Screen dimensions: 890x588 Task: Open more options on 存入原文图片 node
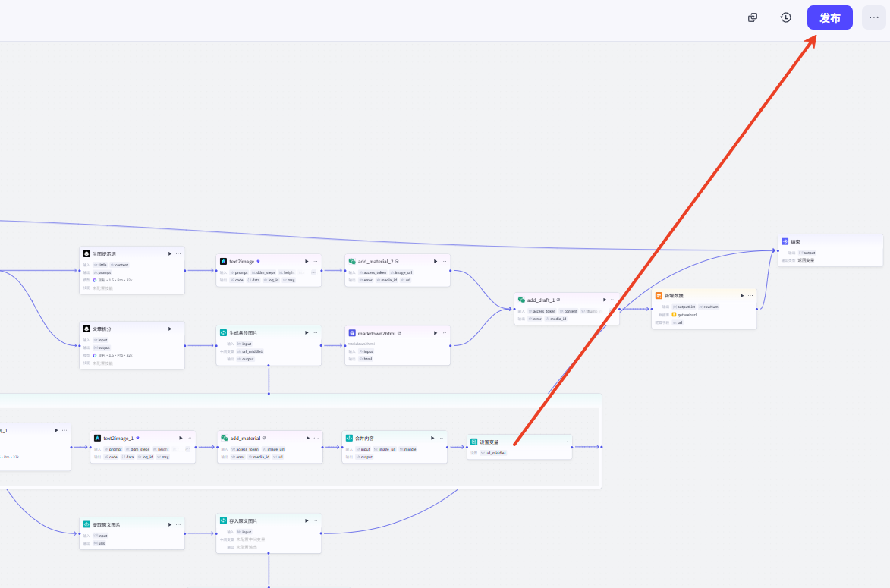(x=315, y=520)
